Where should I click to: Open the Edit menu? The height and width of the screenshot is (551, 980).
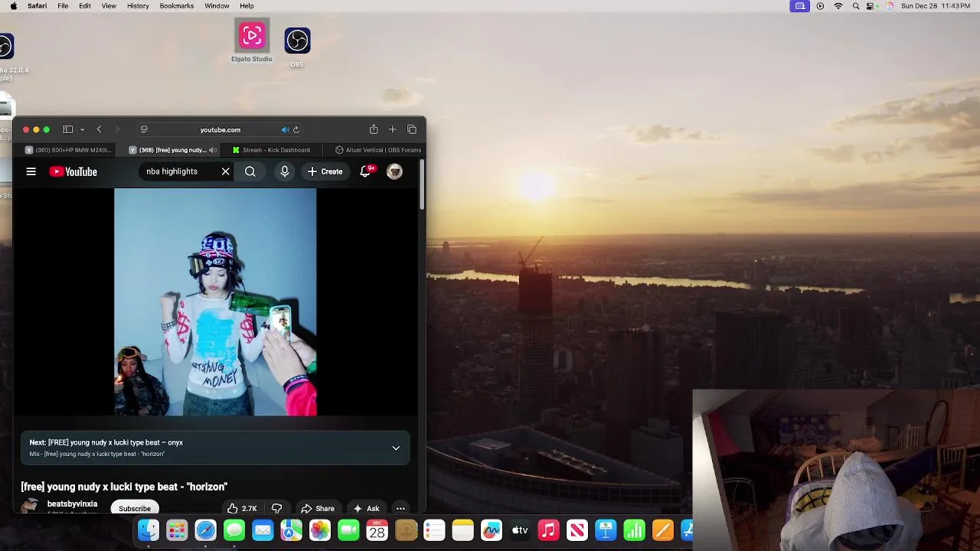(85, 5)
